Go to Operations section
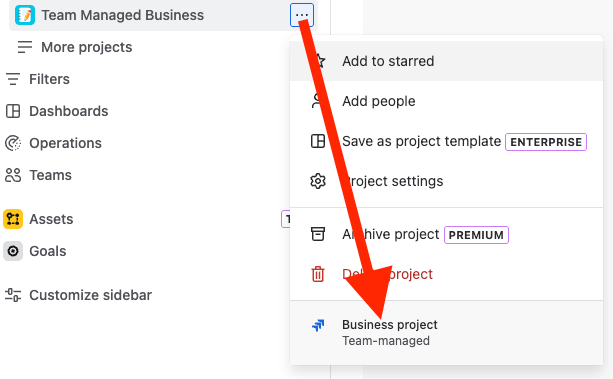This screenshot has width=613, height=379. pos(65,143)
